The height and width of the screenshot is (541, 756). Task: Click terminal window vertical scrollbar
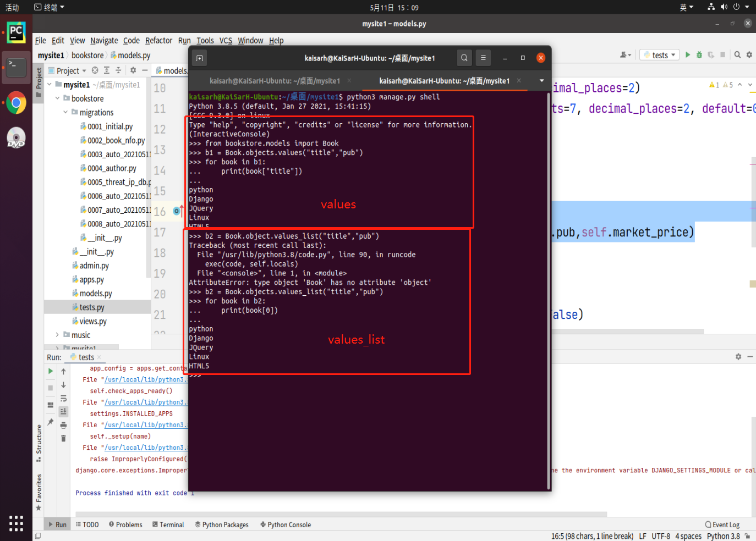(549, 290)
